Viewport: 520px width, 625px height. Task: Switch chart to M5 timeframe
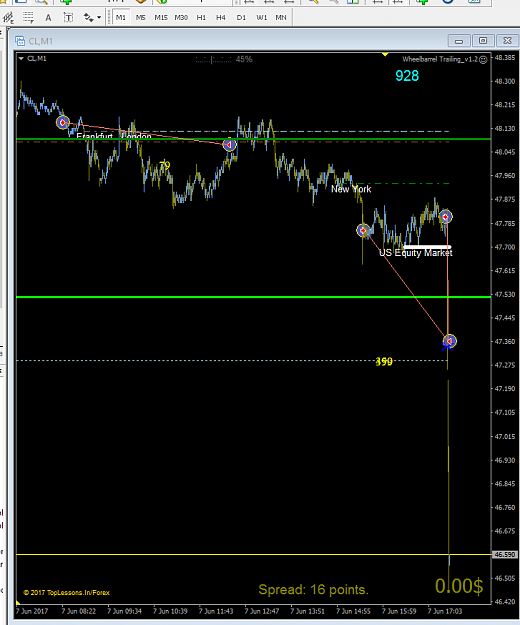[x=141, y=18]
